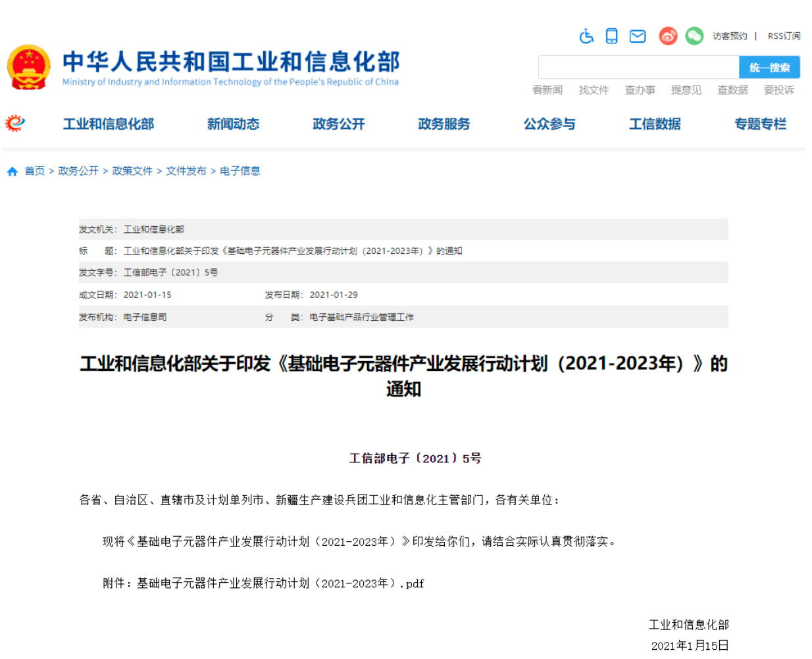Click the main article headline
This screenshot has width=812, height=659.
403,376
